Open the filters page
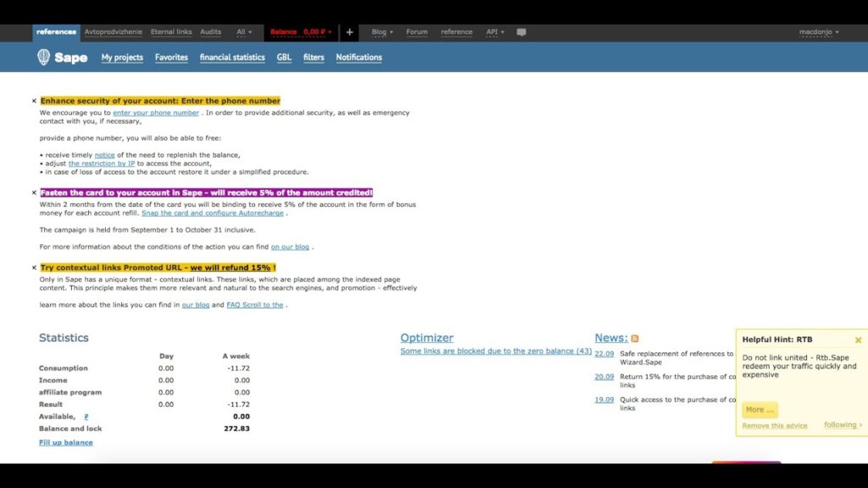This screenshot has height=488, width=868. [314, 57]
